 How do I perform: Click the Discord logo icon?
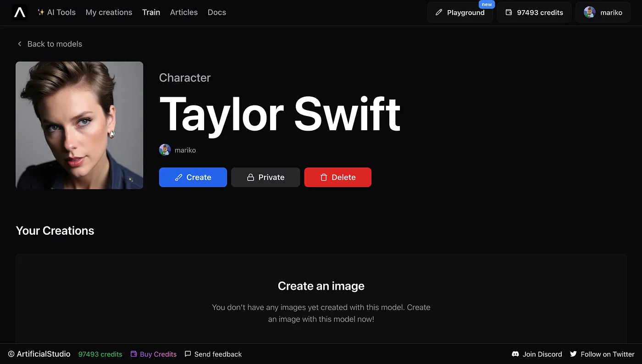pos(515,354)
